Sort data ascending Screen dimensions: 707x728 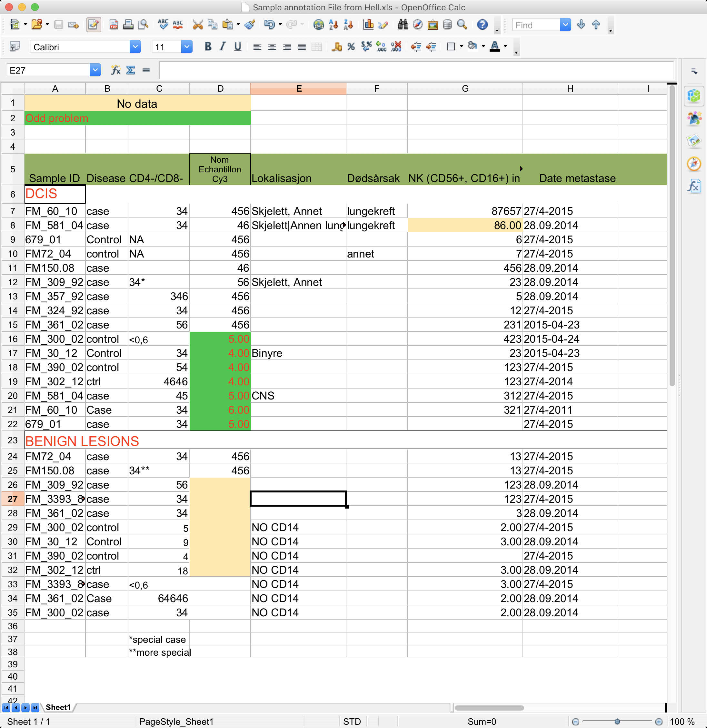click(333, 25)
